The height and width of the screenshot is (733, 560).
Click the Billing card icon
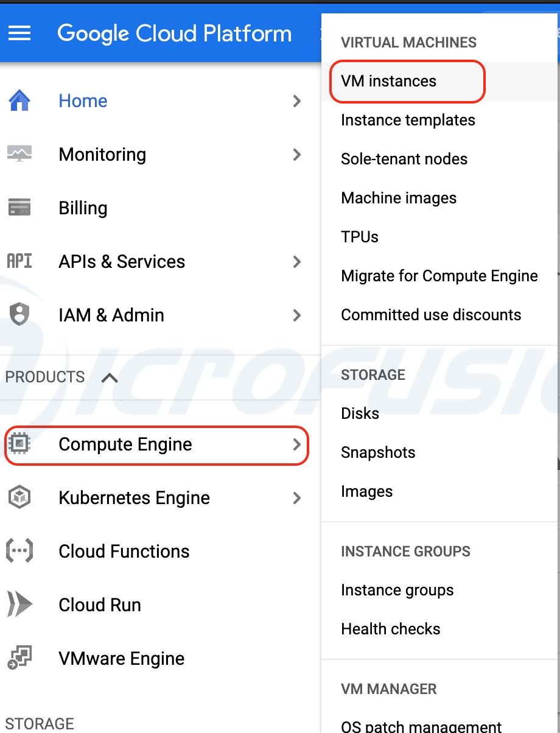tap(21, 208)
